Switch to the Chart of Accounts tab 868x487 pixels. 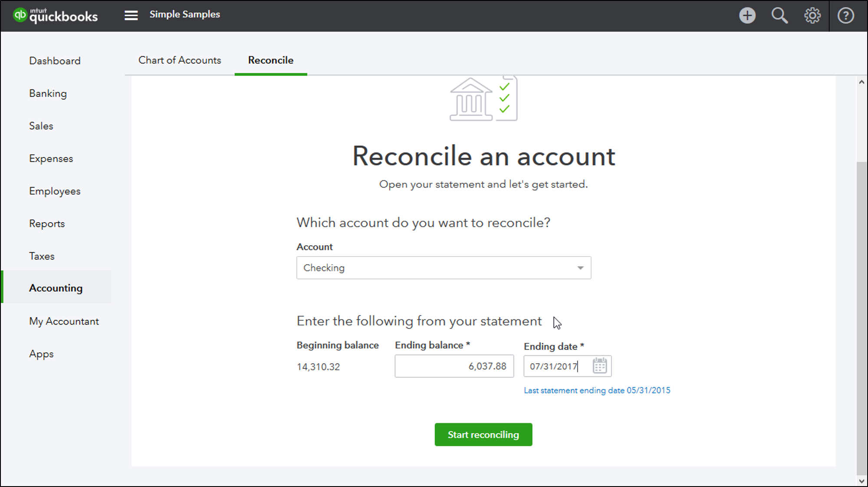(x=179, y=60)
